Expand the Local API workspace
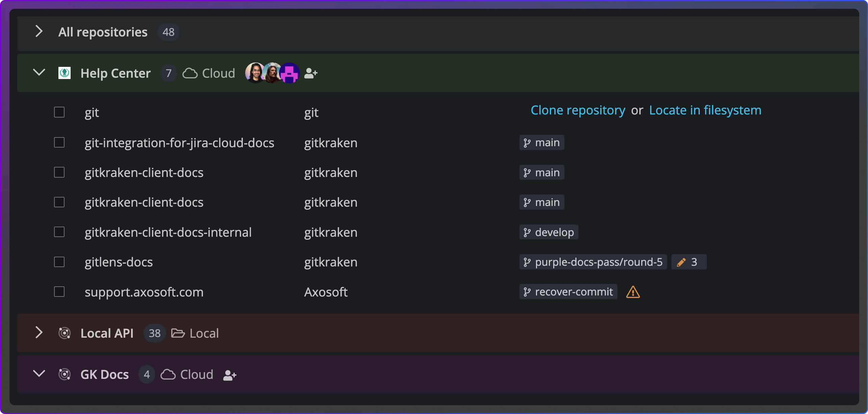The width and height of the screenshot is (868, 414). point(39,333)
